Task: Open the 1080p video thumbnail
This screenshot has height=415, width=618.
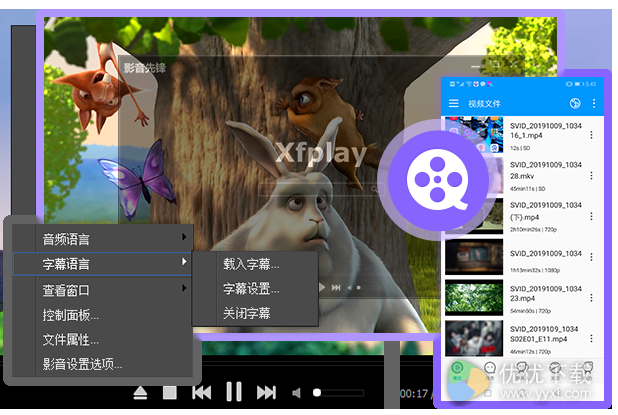Action: pyautogui.click(x=474, y=257)
